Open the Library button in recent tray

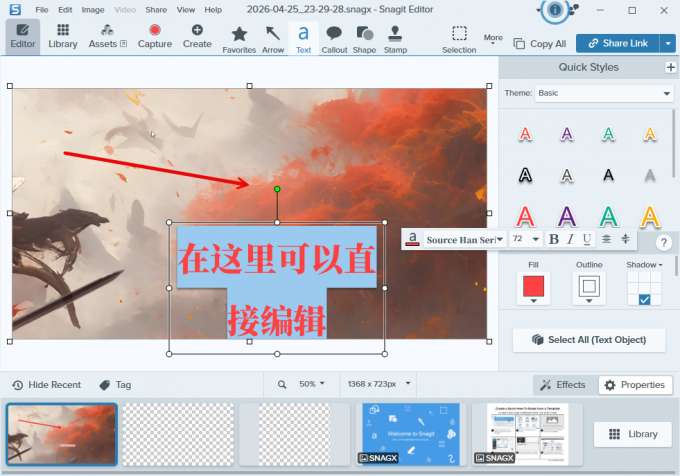pyautogui.click(x=633, y=434)
